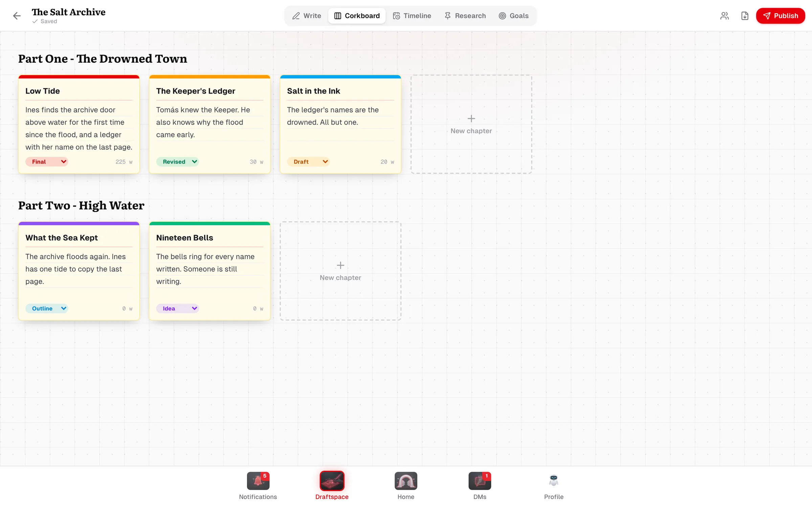
Task: Open the collaborators people icon
Action: (724, 16)
